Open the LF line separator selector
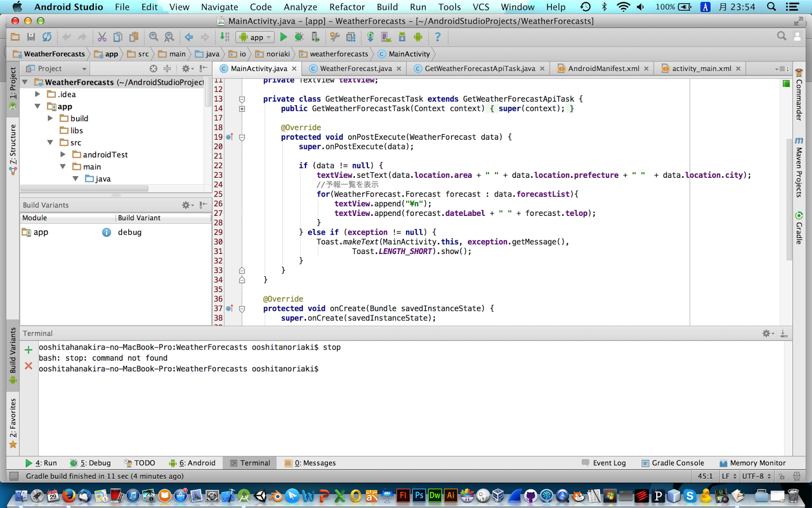This screenshot has height=508, width=812. click(729, 476)
